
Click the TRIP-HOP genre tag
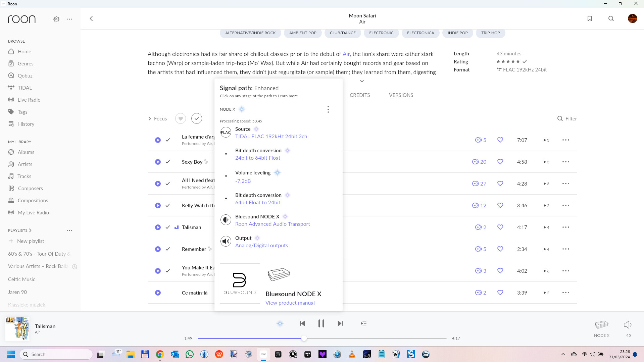click(490, 33)
